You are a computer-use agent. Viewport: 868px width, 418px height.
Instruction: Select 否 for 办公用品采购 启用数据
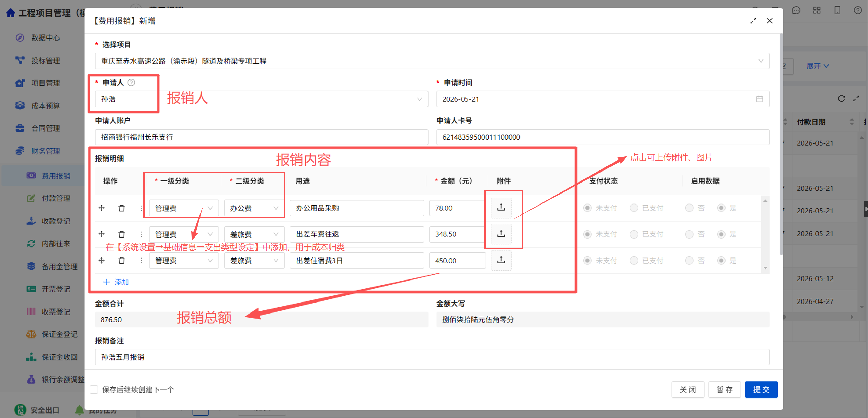689,208
